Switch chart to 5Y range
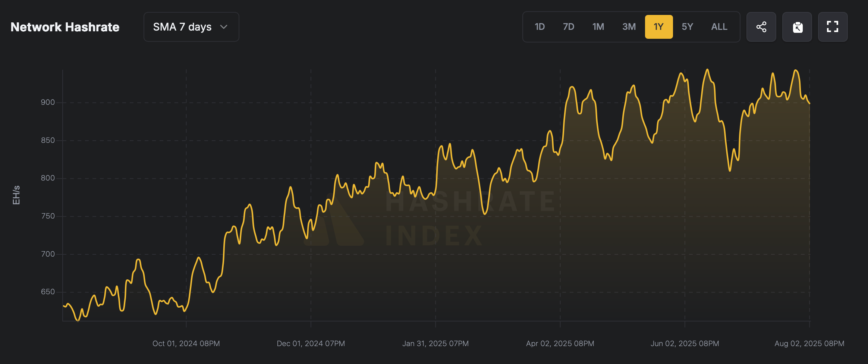868x364 pixels. pos(687,27)
